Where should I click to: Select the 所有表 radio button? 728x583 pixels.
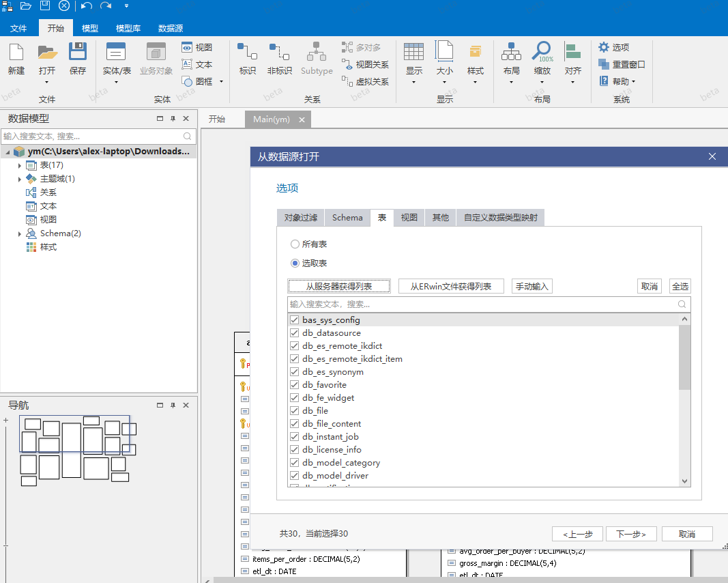coord(295,244)
